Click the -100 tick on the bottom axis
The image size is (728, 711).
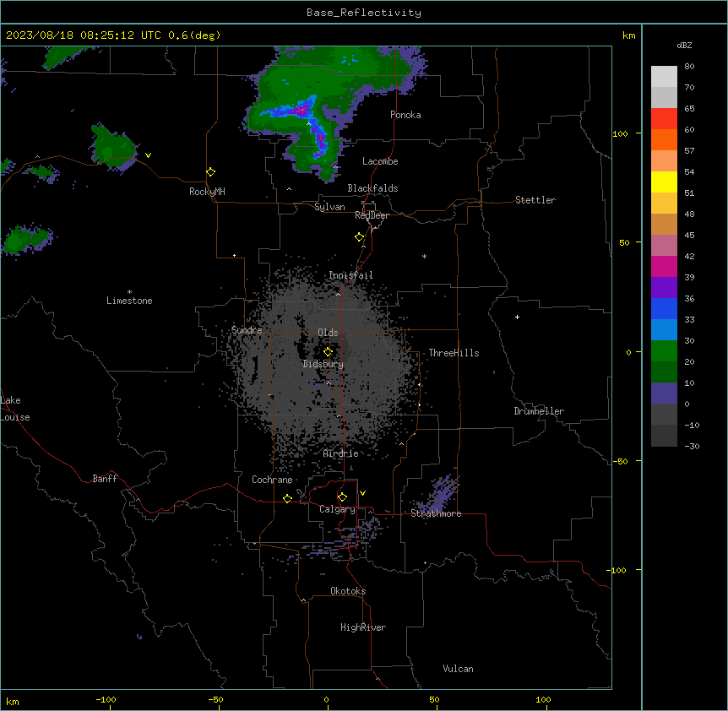click(x=106, y=699)
